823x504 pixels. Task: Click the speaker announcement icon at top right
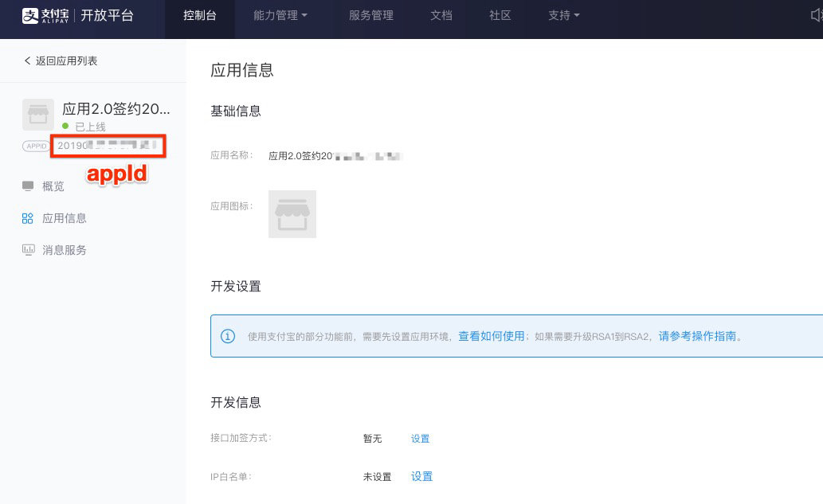[x=816, y=16]
